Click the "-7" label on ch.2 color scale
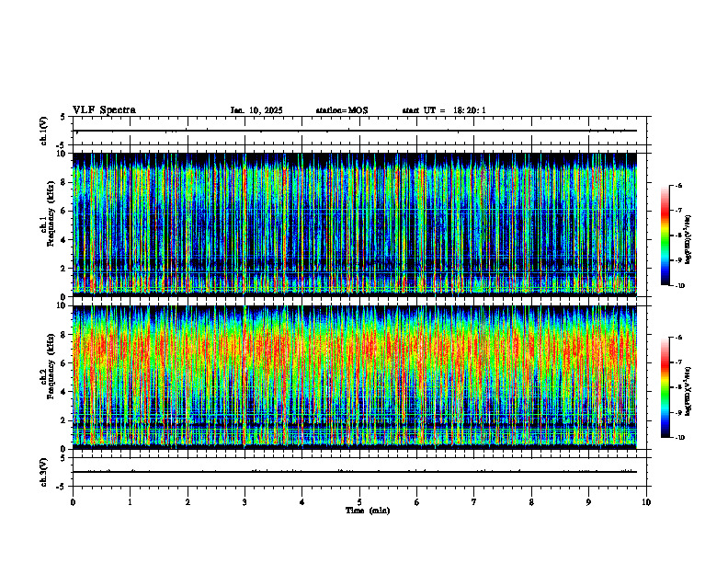This screenshot has height=563, width=728. tap(678, 362)
